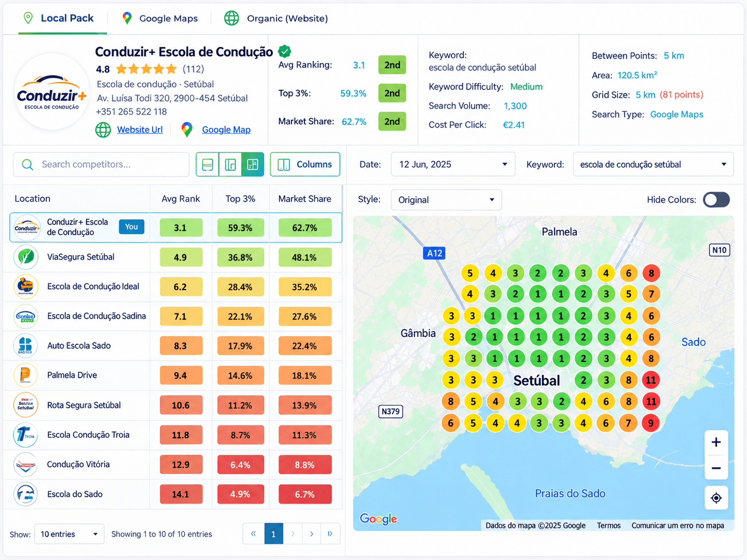747x560 pixels.
Task: Focus the Search competitors field
Action: [x=101, y=164]
